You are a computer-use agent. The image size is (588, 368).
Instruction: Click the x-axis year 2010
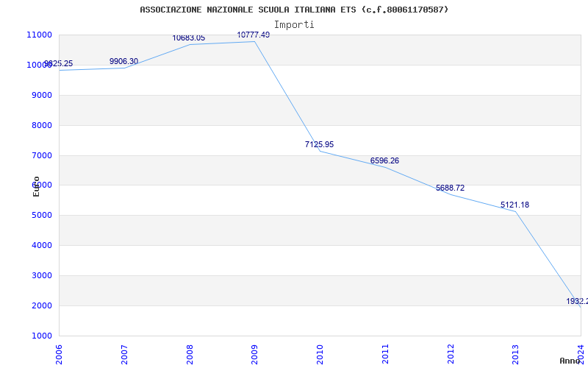[x=320, y=354]
